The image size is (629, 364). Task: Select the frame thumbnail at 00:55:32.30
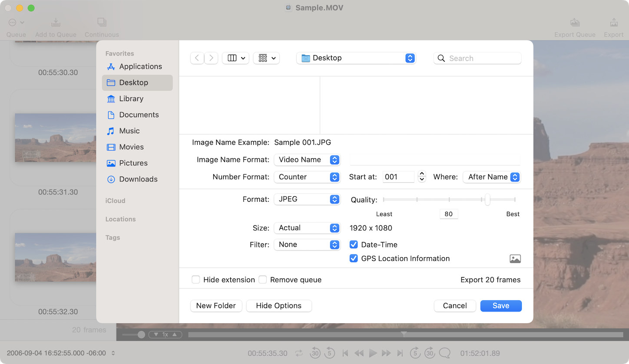point(56,257)
